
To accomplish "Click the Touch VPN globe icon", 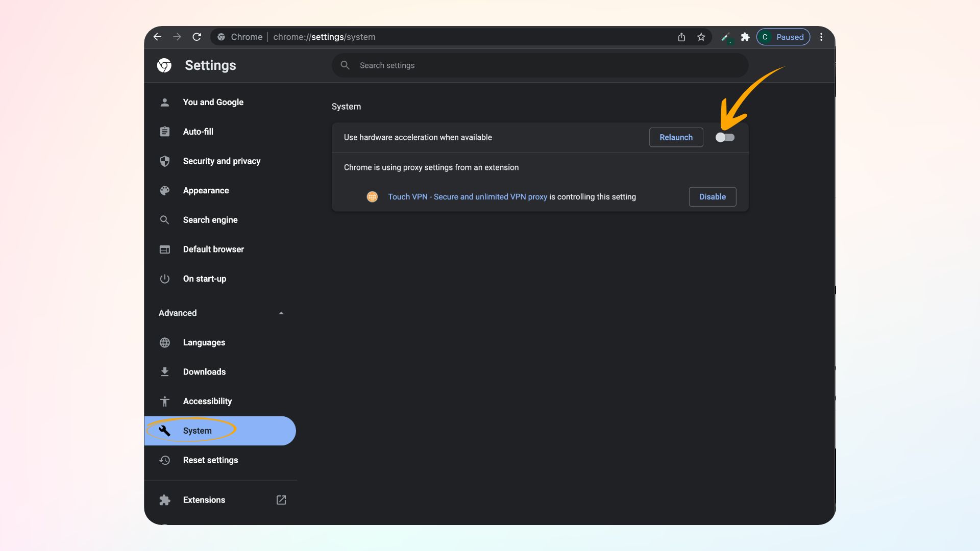I will (372, 197).
